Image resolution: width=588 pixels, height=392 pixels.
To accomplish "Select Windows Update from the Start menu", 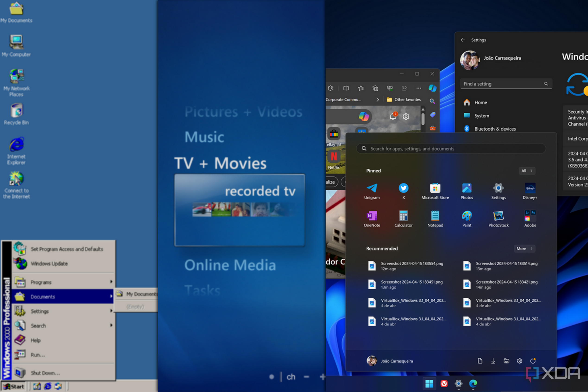I will coord(49,263).
